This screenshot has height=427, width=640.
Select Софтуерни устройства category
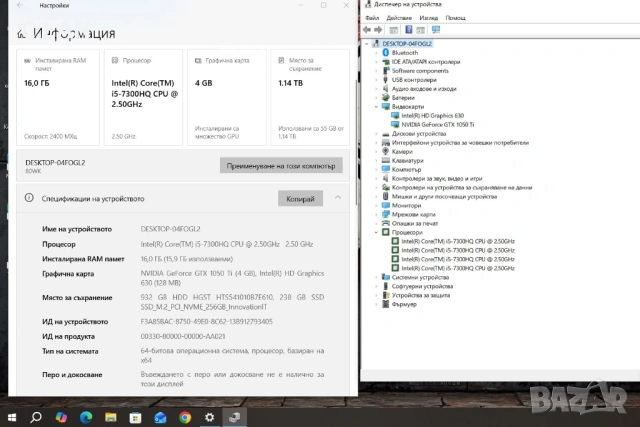click(422, 286)
